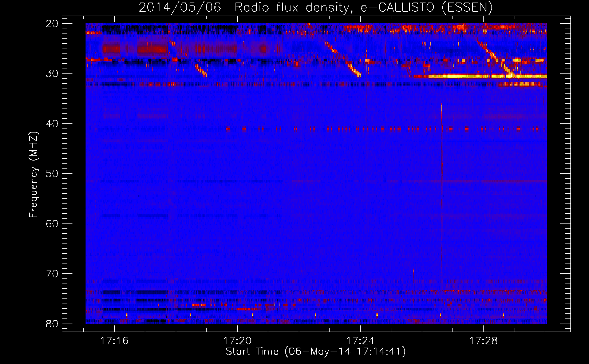
Task: Click the 30 frequency tick label
Action: point(52,74)
